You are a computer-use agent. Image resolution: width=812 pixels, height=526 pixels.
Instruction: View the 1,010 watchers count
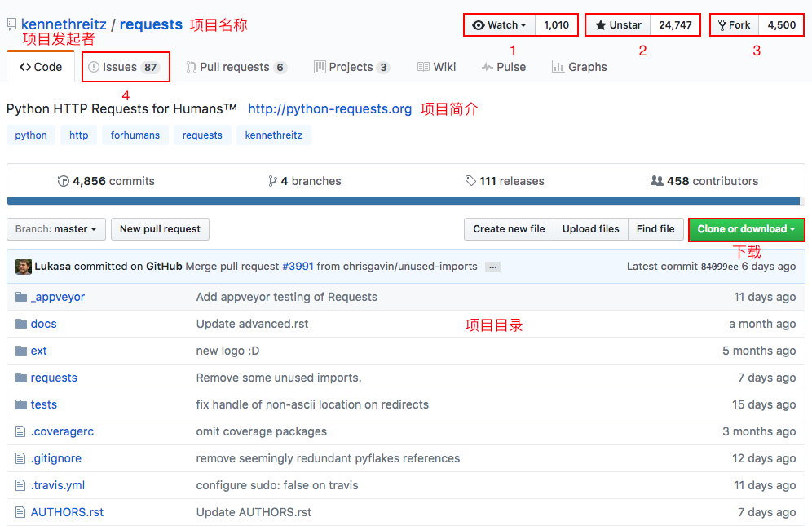[556, 25]
